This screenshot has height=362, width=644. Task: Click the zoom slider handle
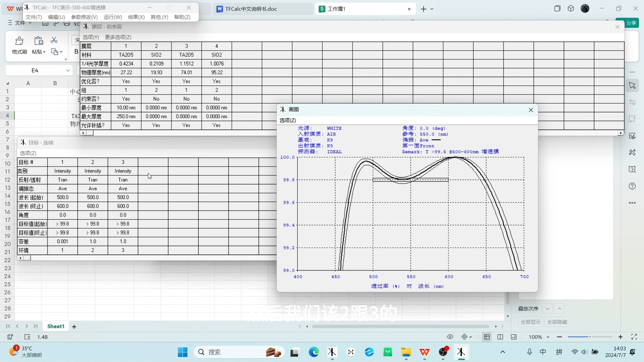(x=590, y=337)
